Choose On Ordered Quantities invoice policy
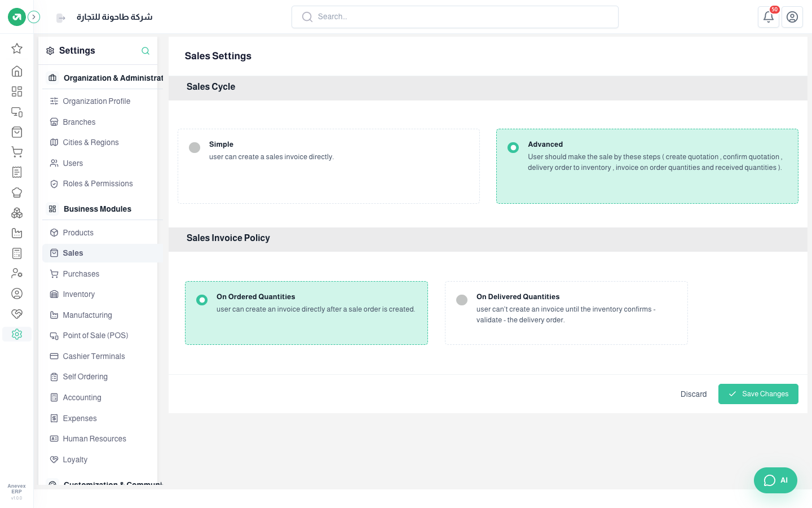812x508 pixels. 306,313
